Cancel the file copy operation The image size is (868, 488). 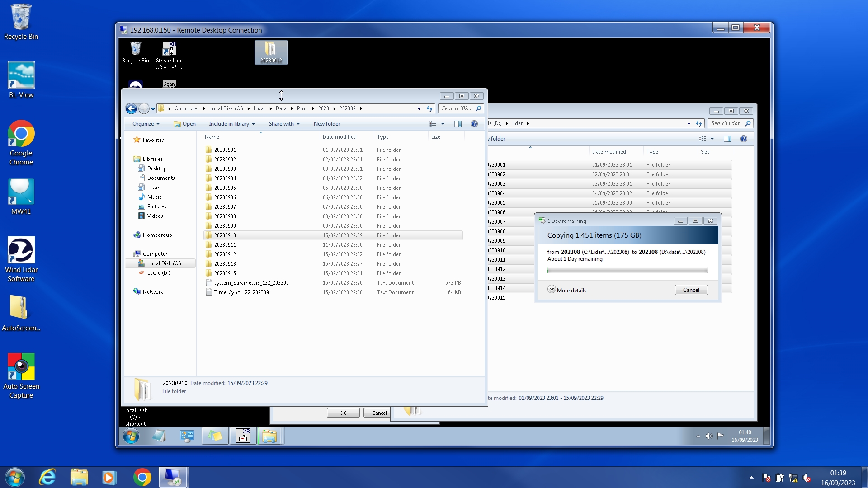coord(691,290)
